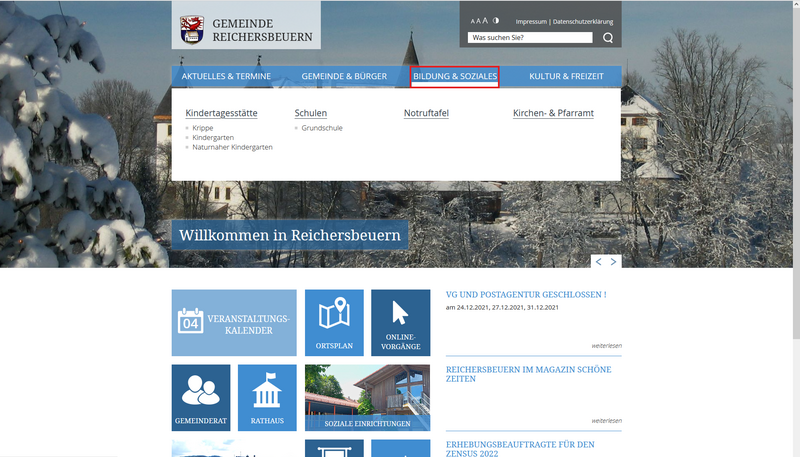Open the Datenschutzerklärung link
The height and width of the screenshot is (457, 800).
tap(583, 21)
